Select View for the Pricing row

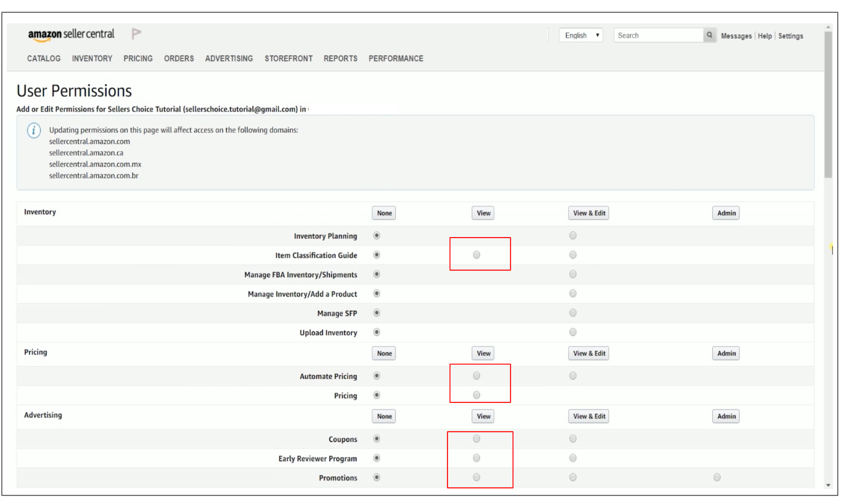(x=477, y=395)
